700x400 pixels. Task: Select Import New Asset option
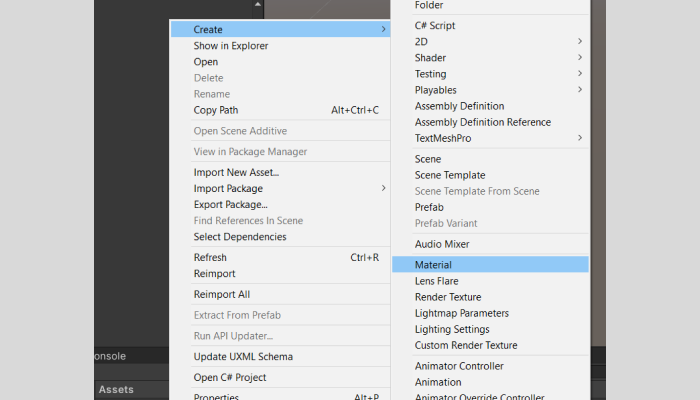(236, 172)
